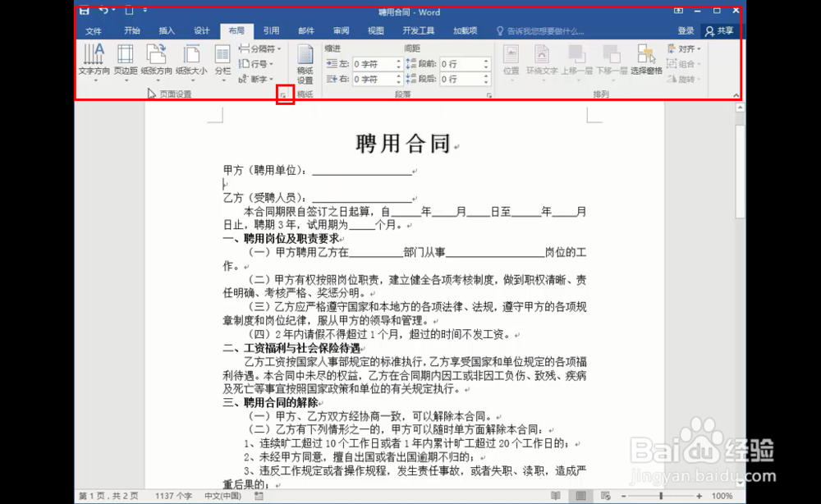This screenshot has width=821, height=504.
Task: Switch to the 视图 ribbon tab
Action: tap(375, 30)
